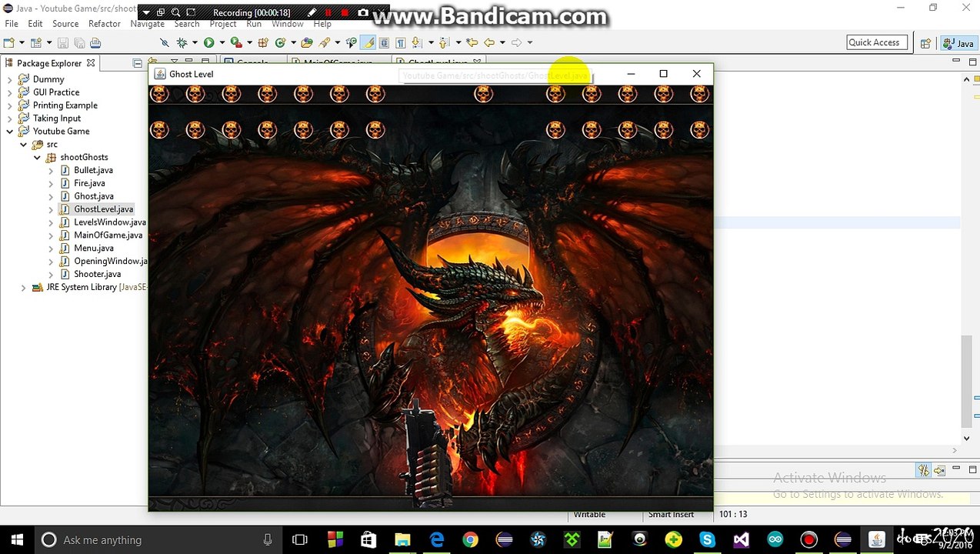Open the Help menu

click(322, 24)
